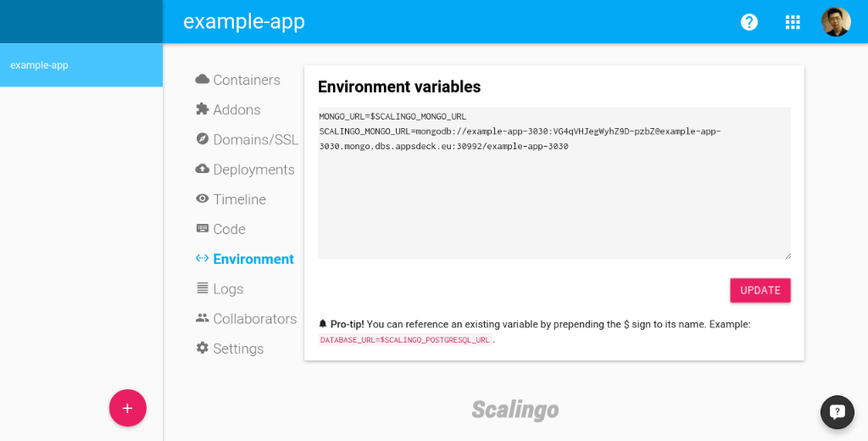Viewport: 868px width, 441px height.
Task: Click the Domains/SSL compass icon
Action: 202,138
